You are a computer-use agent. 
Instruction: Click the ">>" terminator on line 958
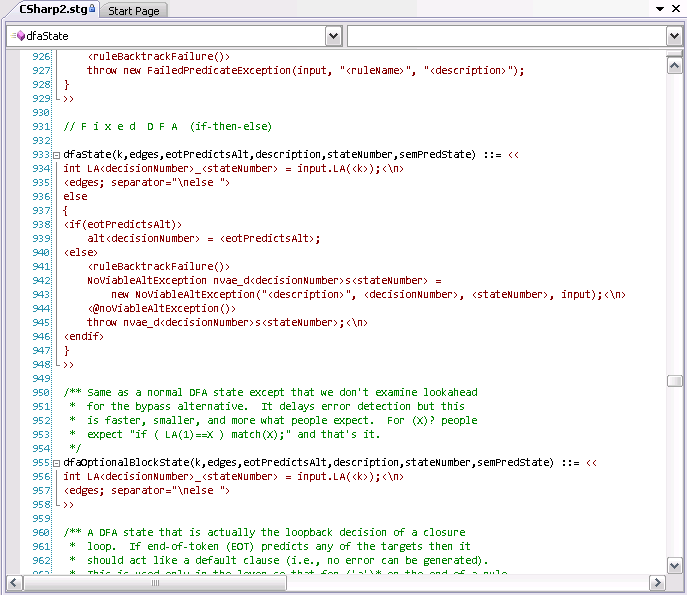tap(68, 505)
